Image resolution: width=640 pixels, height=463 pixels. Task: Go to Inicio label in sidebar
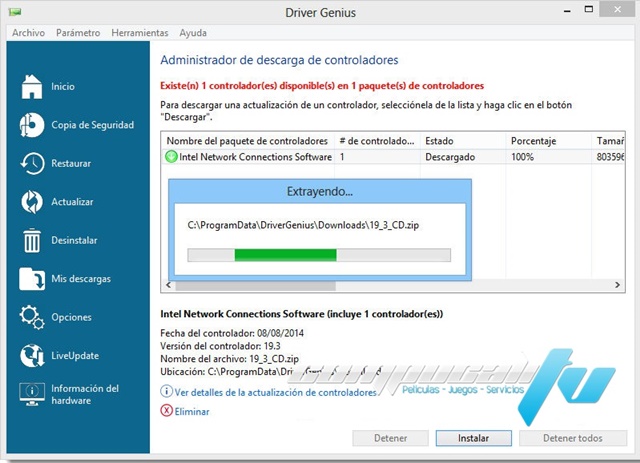click(x=63, y=87)
